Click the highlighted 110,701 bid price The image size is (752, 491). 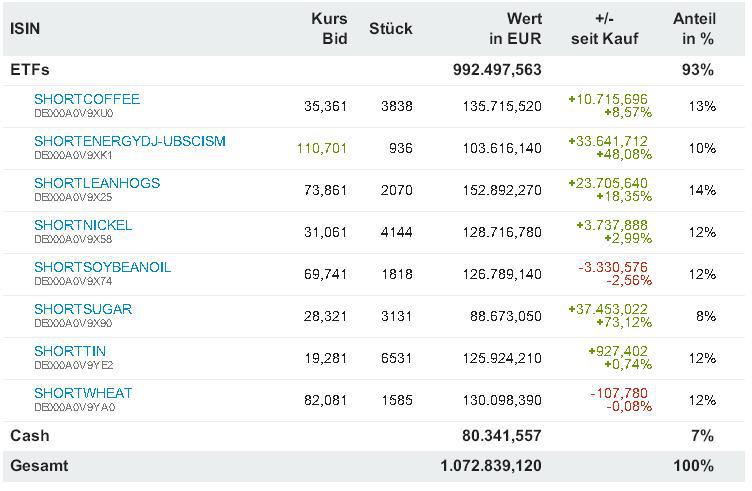point(322,148)
